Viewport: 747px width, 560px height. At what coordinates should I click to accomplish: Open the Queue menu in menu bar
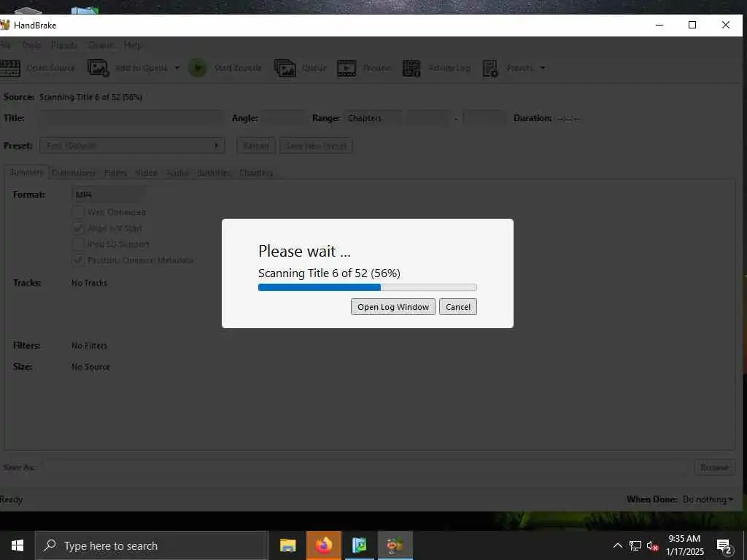tap(101, 45)
